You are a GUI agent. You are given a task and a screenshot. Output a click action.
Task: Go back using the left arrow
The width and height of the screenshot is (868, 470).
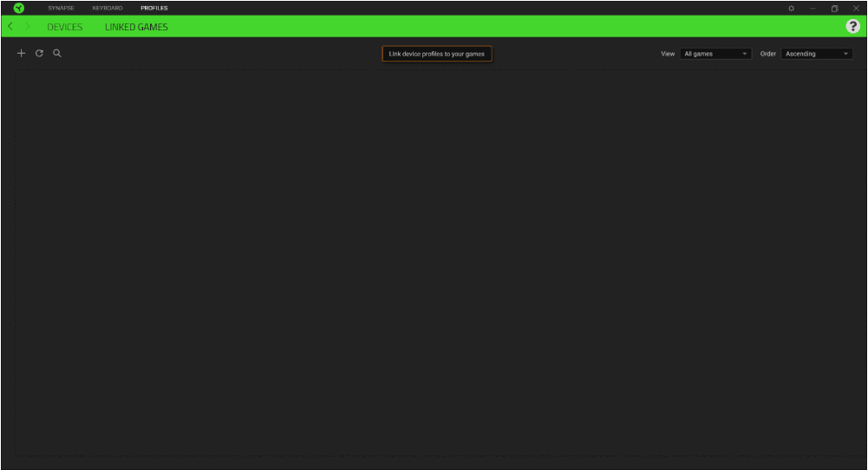point(10,27)
